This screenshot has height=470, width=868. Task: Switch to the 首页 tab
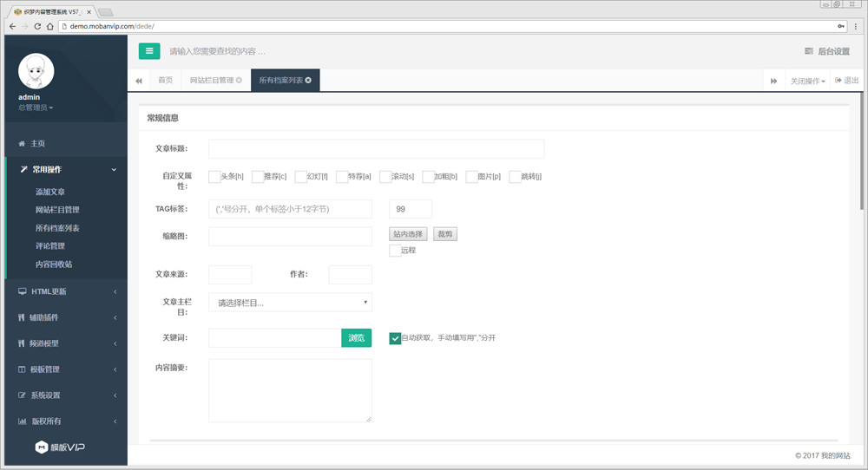pyautogui.click(x=166, y=80)
